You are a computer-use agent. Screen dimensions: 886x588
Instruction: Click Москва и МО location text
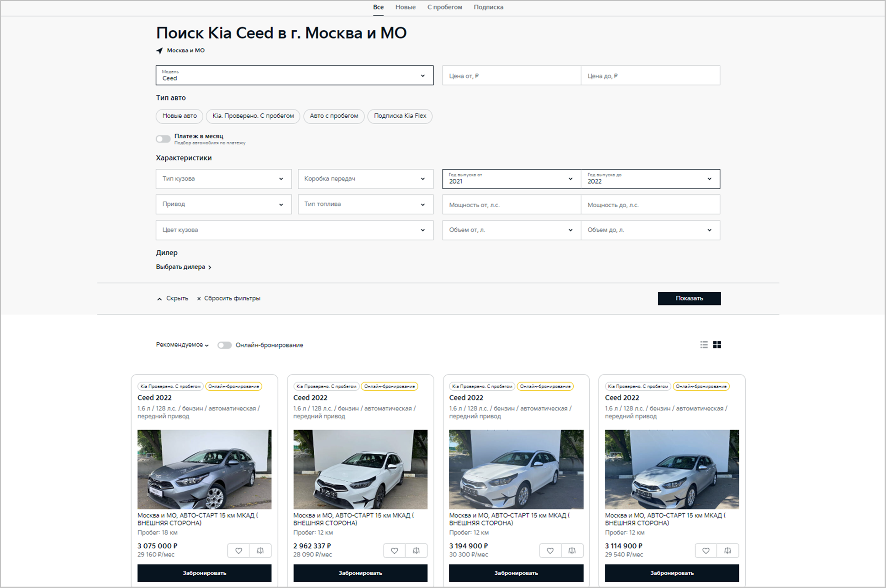click(186, 51)
